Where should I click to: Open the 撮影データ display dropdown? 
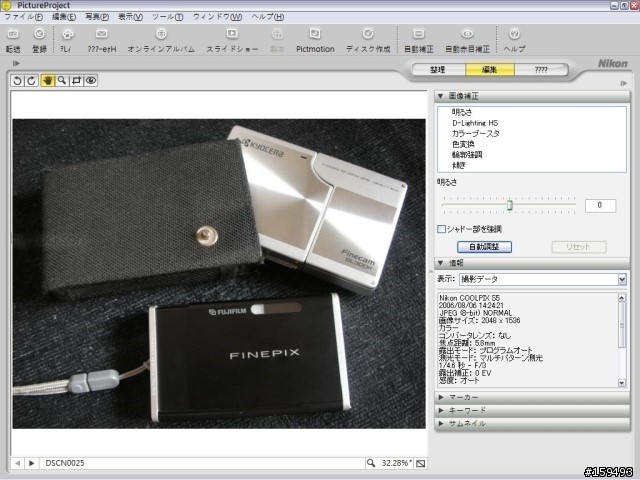coord(543,280)
